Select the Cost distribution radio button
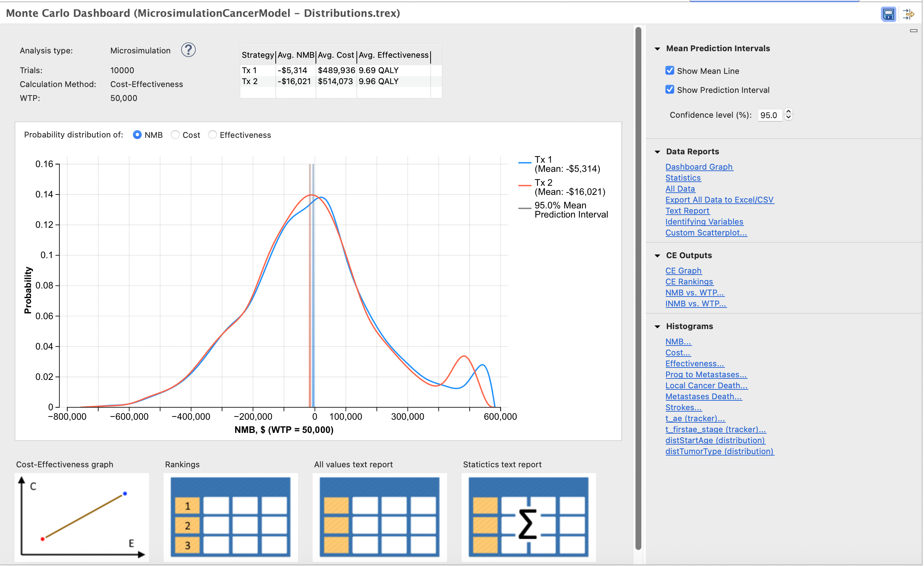The image size is (924, 566). [x=175, y=135]
